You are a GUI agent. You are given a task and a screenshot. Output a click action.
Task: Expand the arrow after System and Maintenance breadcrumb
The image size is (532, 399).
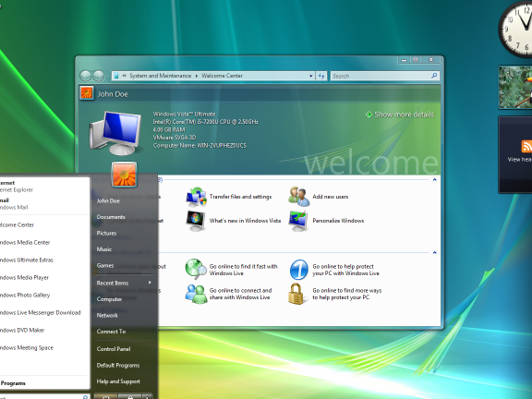pos(197,76)
